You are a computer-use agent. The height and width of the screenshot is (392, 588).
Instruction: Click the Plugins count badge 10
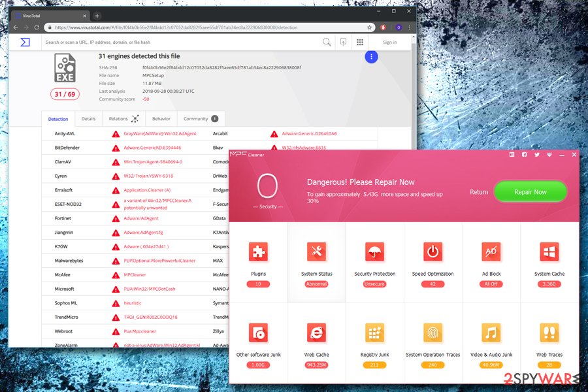click(258, 284)
